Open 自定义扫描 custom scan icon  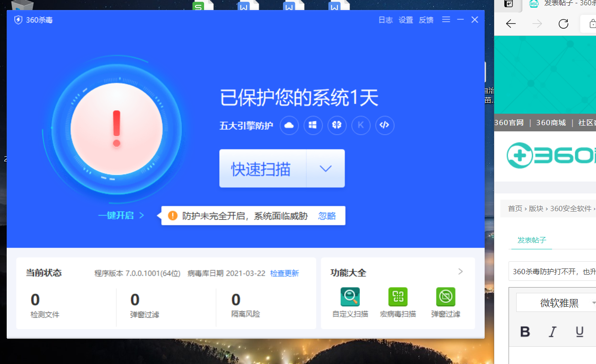point(350,297)
